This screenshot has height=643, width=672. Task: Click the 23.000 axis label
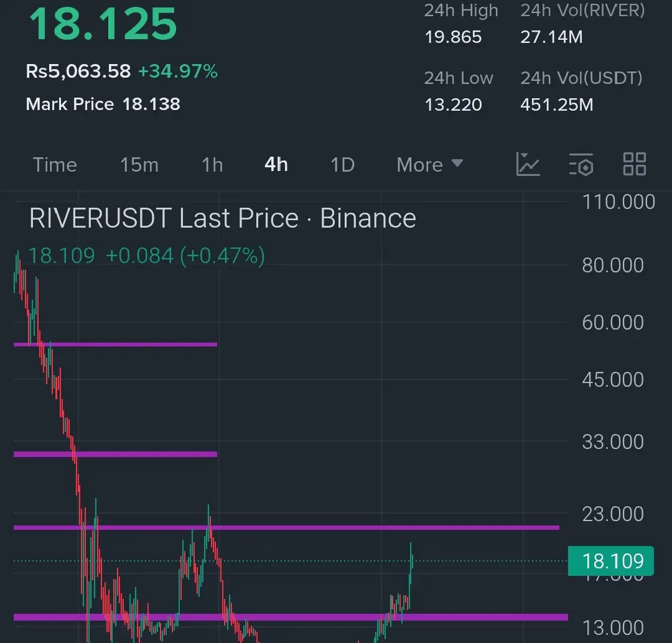tap(613, 514)
